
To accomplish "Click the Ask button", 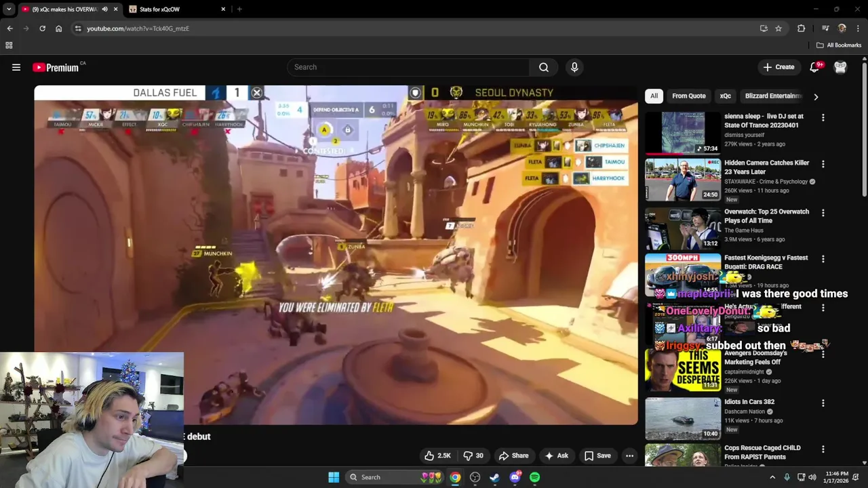I will pyautogui.click(x=557, y=455).
